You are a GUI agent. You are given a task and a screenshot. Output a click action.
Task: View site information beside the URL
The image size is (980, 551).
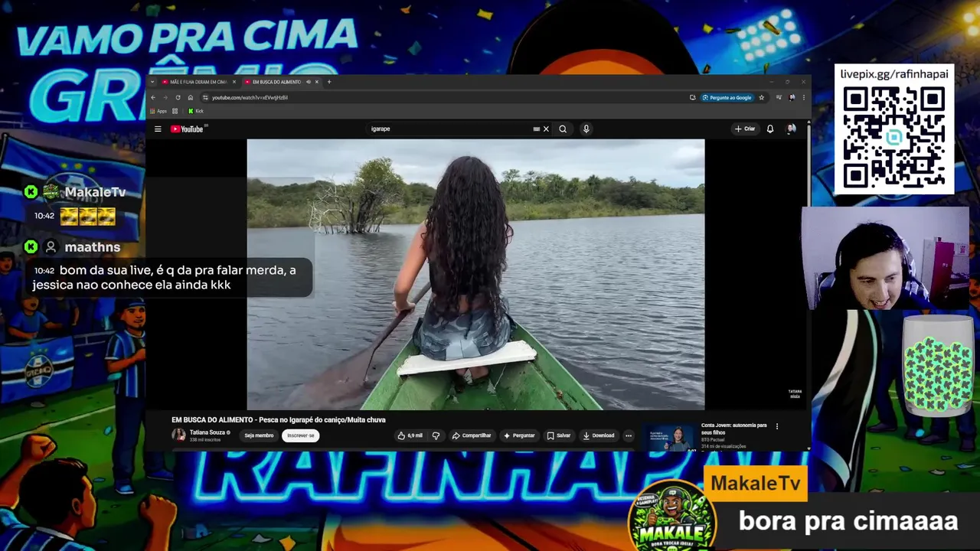(x=205, y=97)
